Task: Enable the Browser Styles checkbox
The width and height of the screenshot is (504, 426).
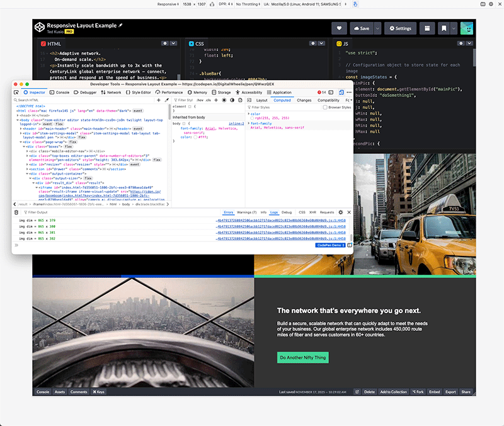Action: tap(324, 107)
